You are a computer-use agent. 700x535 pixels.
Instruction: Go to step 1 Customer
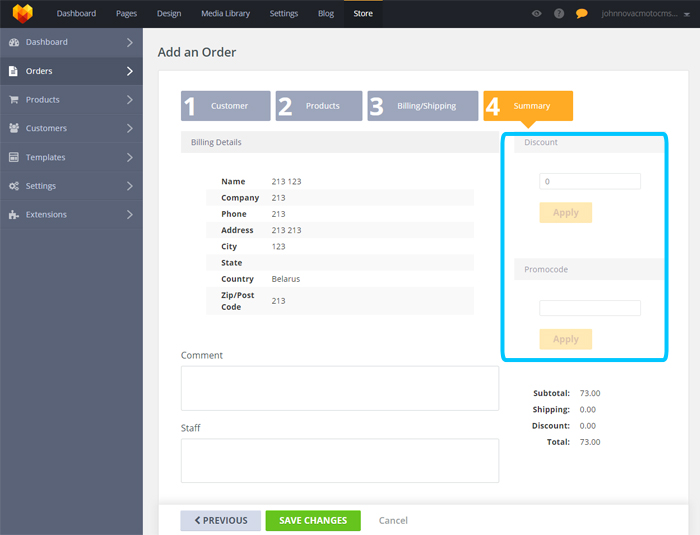click(225, 106)
